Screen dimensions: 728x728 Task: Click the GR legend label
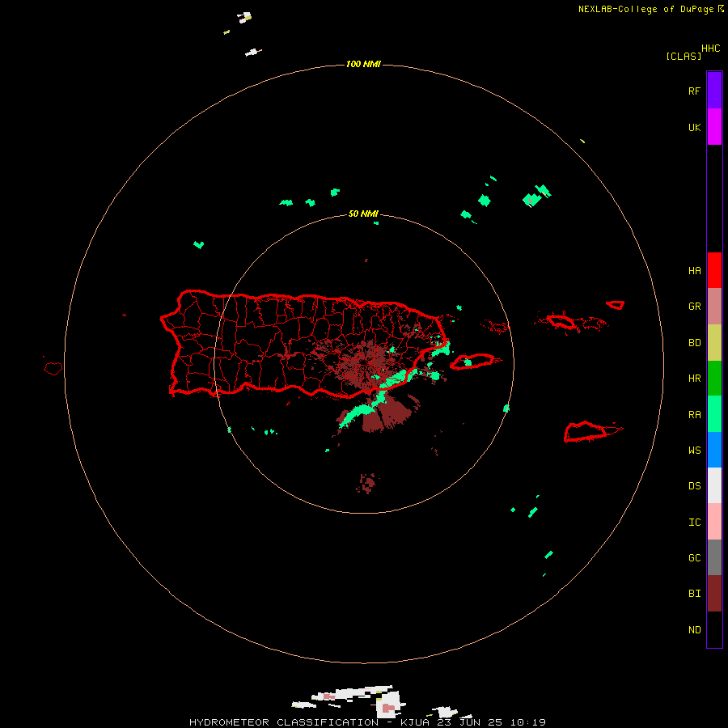coord(694,307)
